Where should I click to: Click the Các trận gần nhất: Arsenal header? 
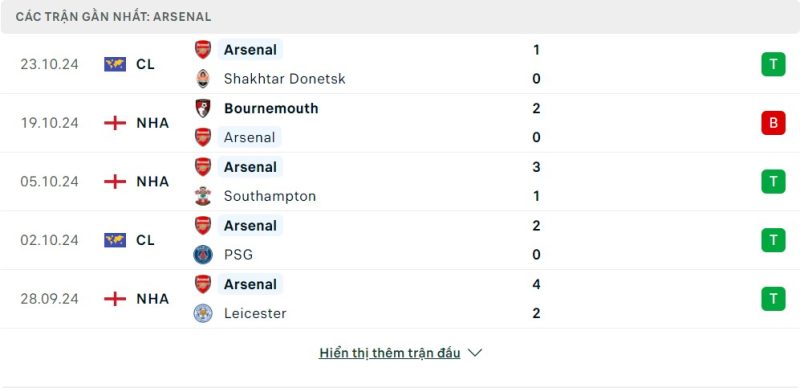(x=113, y=17)
